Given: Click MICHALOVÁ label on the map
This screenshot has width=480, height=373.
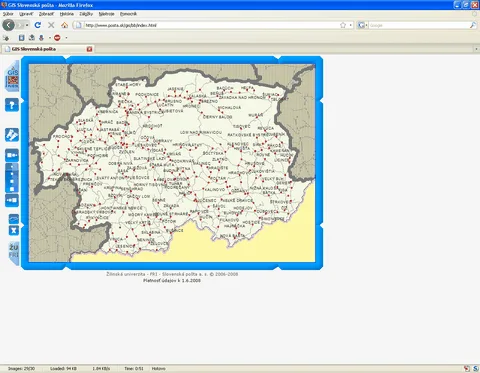Looking at the screenshot, I should coord(229,108).
